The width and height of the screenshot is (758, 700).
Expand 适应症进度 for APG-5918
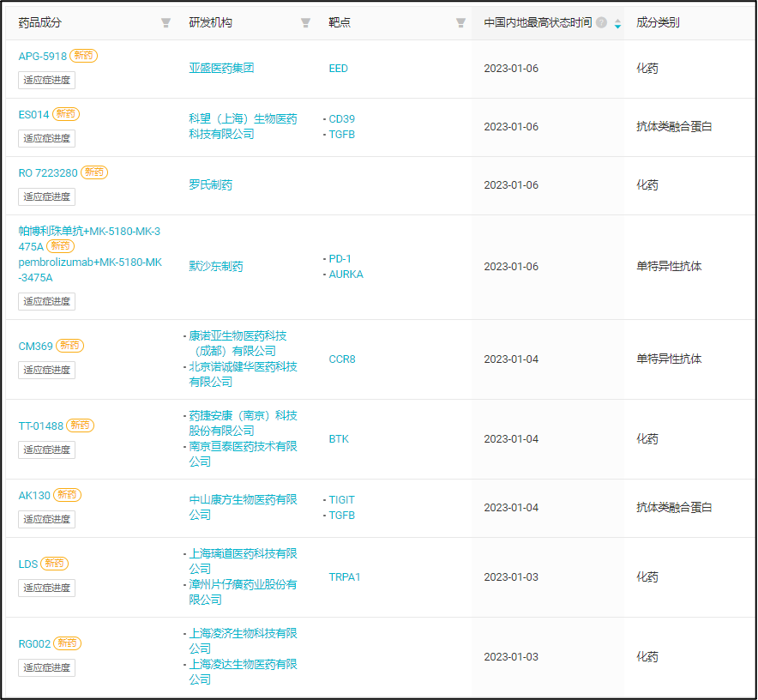pos(47,81)
